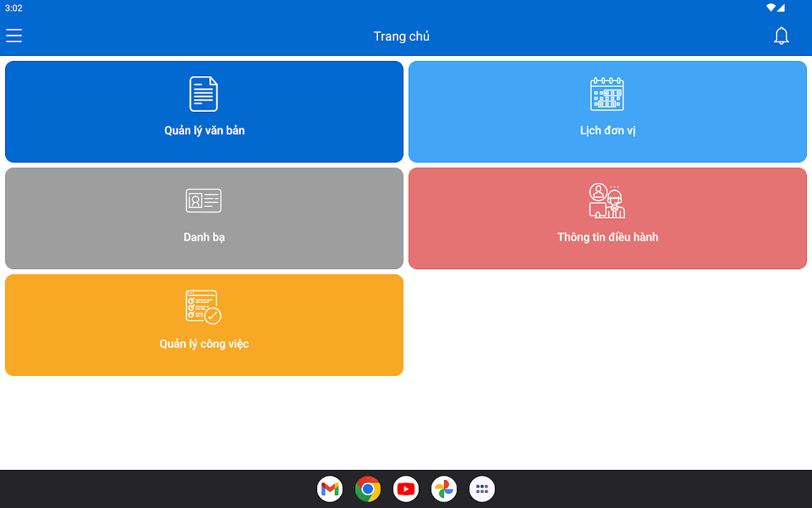812x508 pixels.
Task: Tap the calendar icon in Lịch đơn vị
Action: [x=607, y=94]
